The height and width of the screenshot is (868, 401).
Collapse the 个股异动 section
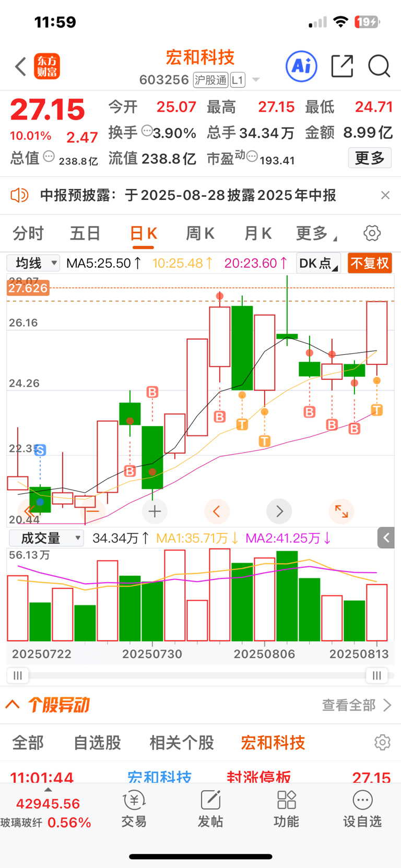tap(13, 705)
